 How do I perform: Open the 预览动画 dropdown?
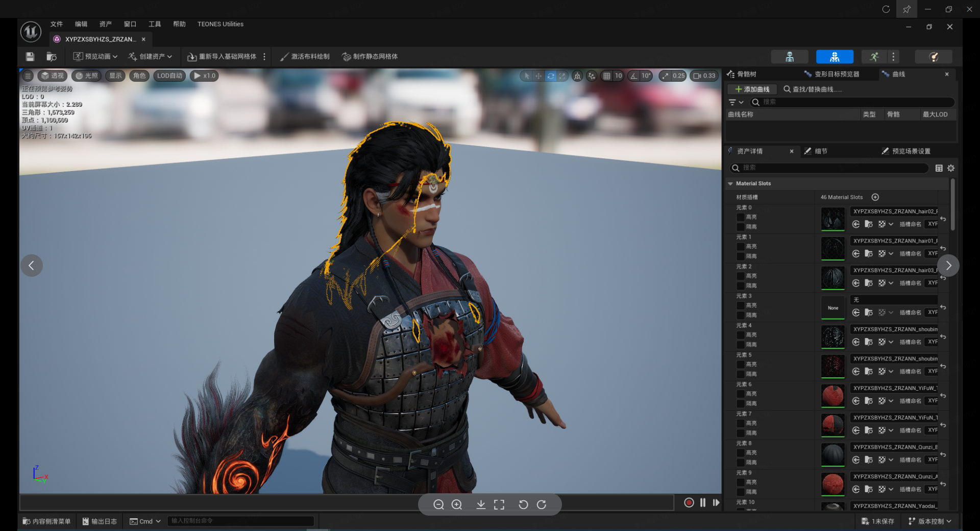tap(95, 57)
